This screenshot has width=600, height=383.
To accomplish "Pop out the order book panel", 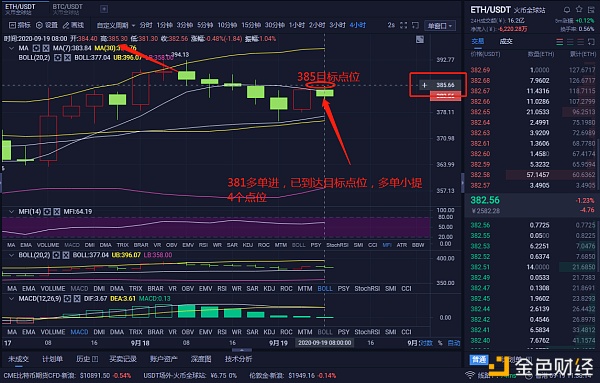I will 591,42.
